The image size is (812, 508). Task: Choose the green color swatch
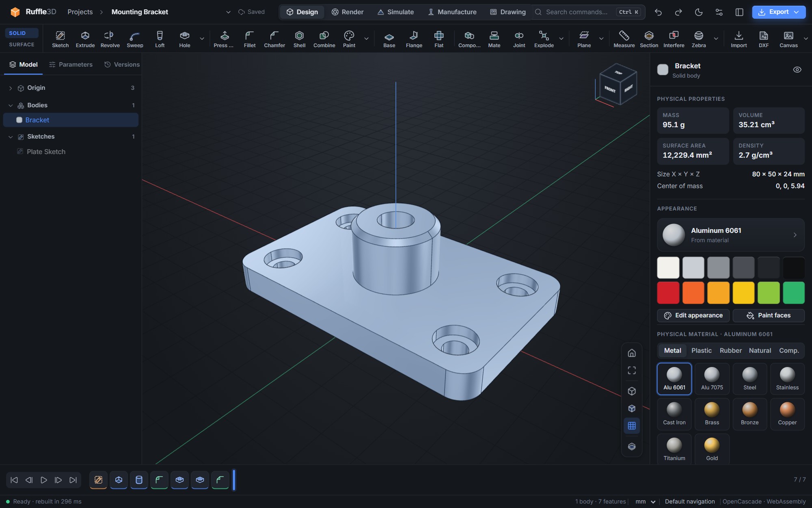click(x=794, y=293)
